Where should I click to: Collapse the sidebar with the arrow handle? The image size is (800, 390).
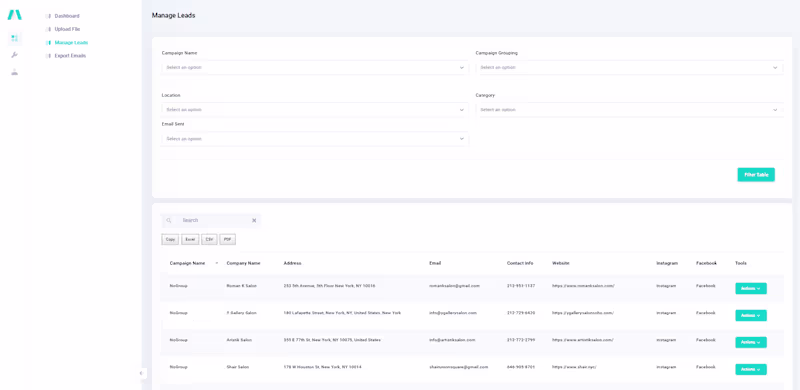(141, 373)
